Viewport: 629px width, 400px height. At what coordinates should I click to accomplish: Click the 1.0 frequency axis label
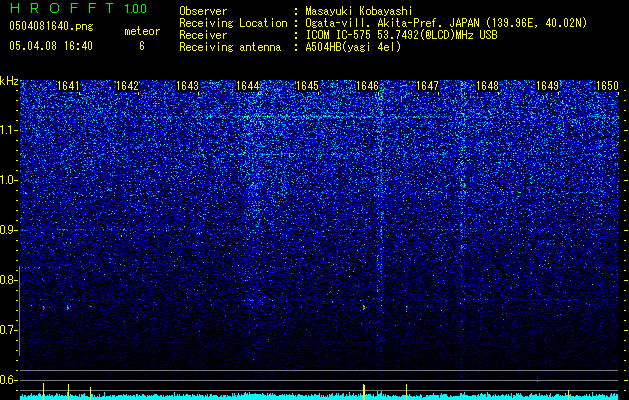click(8, 180)
